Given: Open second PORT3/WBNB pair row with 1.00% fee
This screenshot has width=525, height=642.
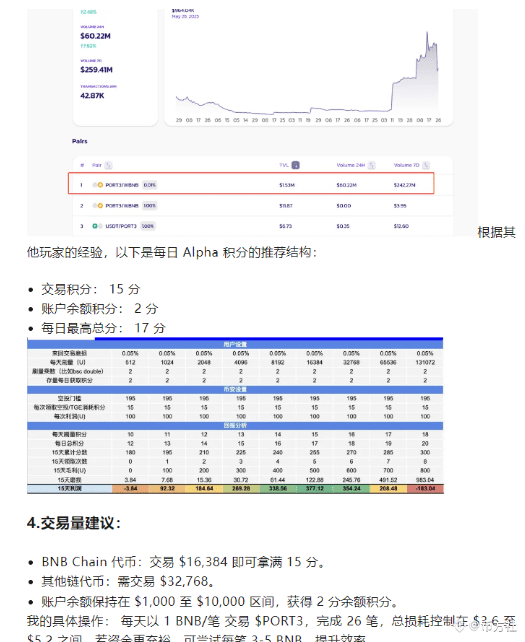Looking at the screenshot, I should (262, 206).
